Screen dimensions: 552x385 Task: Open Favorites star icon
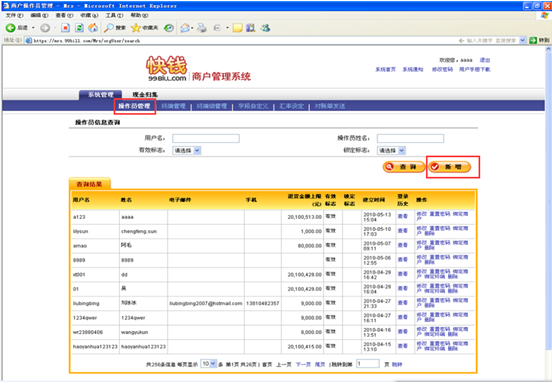pyautogui.click(x=136, y=28)
